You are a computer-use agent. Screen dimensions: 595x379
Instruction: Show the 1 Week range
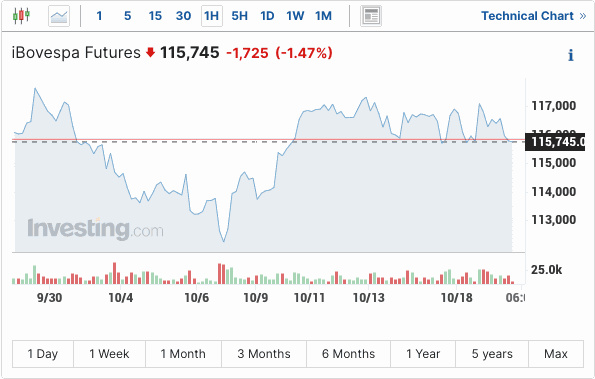tap(109, 354)
